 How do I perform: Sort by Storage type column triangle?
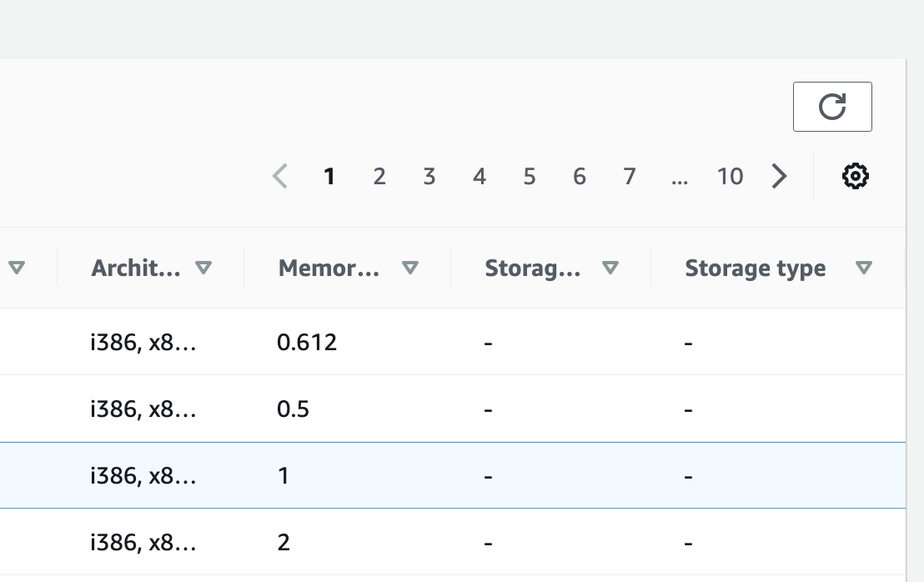pos(864,268)
